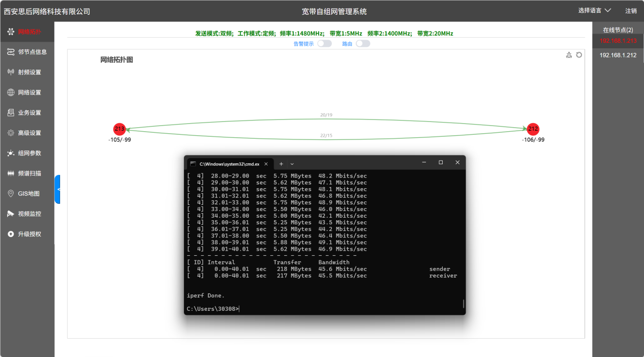Close the cmd.exe terminal tab
Image resolution: width=644 pixels, height=357 pixels.
pyautogui.click(x=266, y=164)
